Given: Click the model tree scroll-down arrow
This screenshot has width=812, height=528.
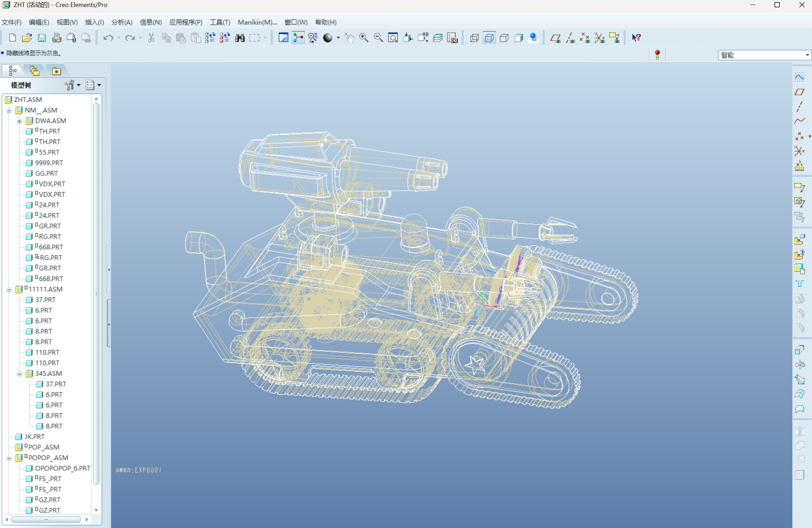Looking at the screenshot, I should click(x=96, y=510).
